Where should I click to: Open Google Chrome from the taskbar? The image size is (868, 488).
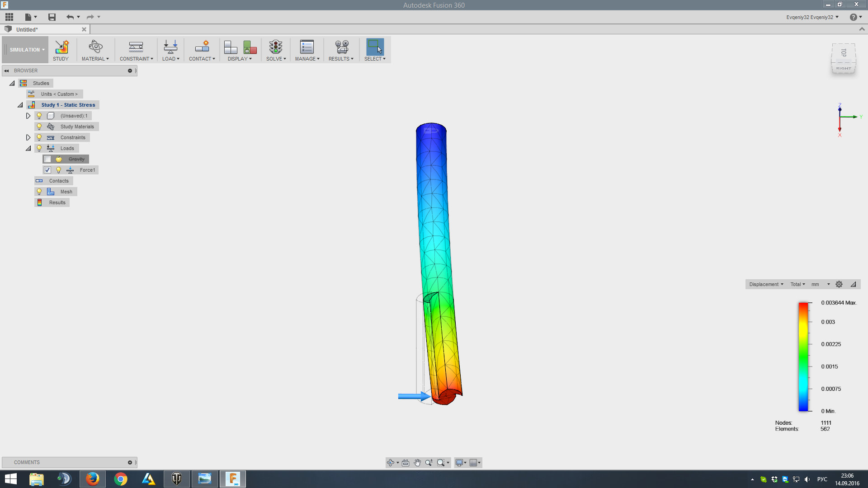[x=121, y=479]
